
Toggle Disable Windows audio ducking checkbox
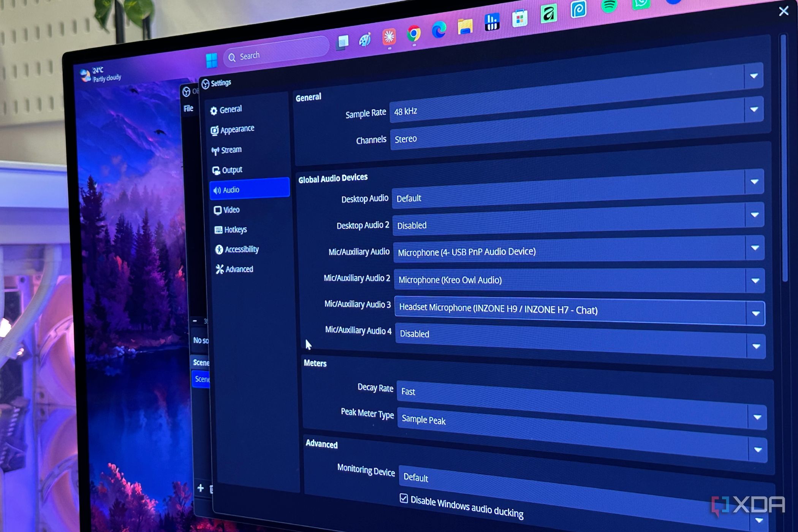click(x=404, y=498)
